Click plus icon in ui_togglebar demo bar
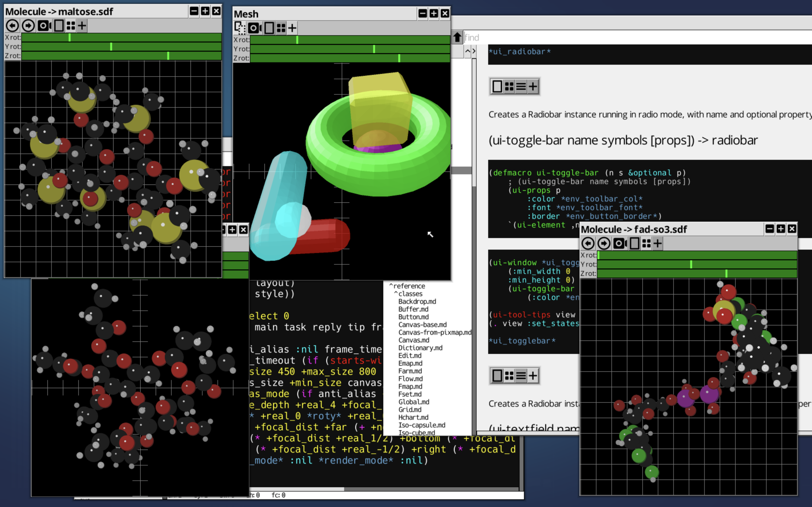812x507 pixels. 533,376
